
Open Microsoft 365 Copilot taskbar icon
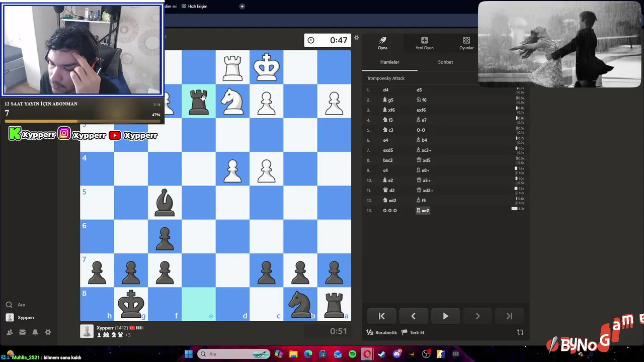pos(278,354)
